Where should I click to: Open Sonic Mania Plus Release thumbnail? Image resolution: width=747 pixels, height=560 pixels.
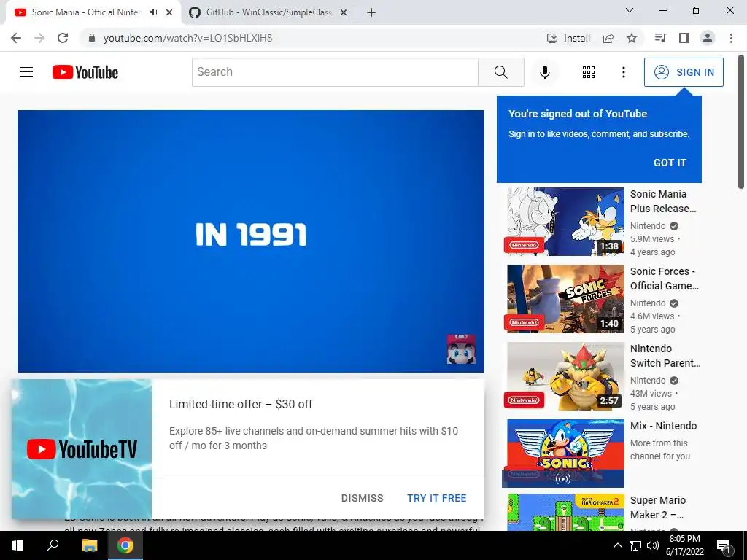pyautogui.click(x=565, y=222)
